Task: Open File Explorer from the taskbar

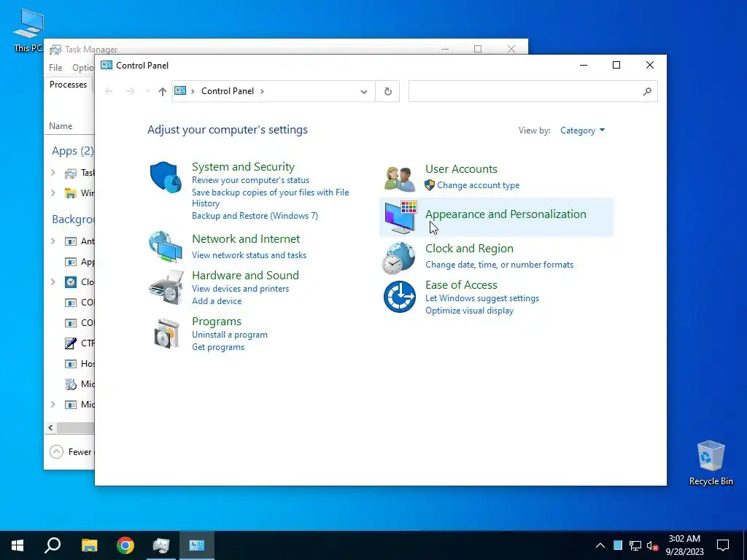Action: click(x=89, y=545)
